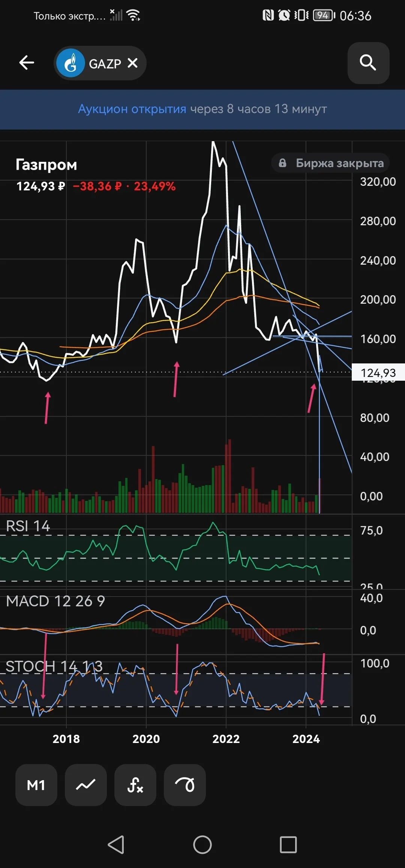
Task: Open the GAZP ticker chip
Action: (x=100, y=63)
